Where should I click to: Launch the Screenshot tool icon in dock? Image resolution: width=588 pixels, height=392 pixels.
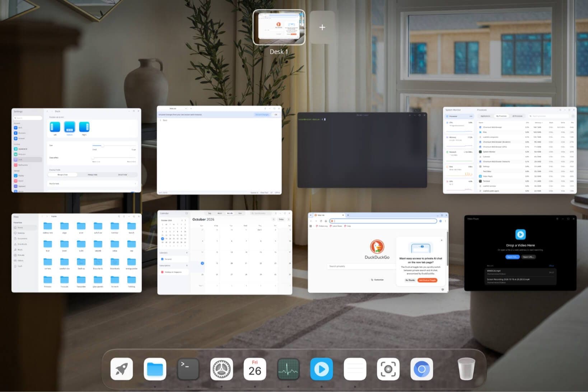coord(388,369)
